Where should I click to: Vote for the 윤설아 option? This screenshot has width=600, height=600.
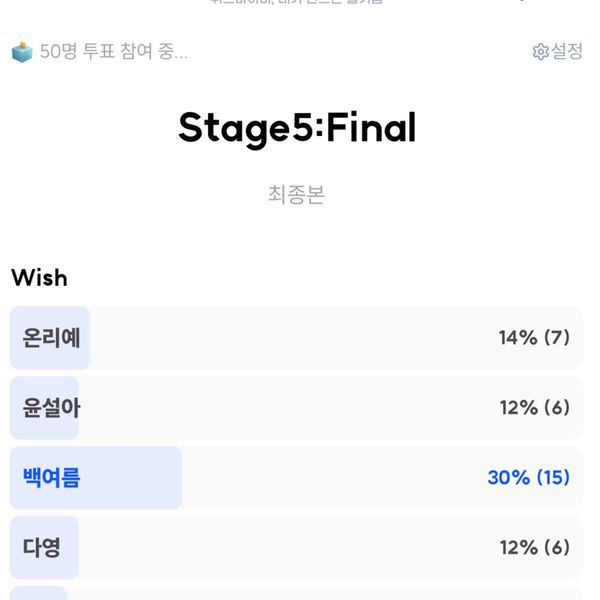tap(297, 408)
